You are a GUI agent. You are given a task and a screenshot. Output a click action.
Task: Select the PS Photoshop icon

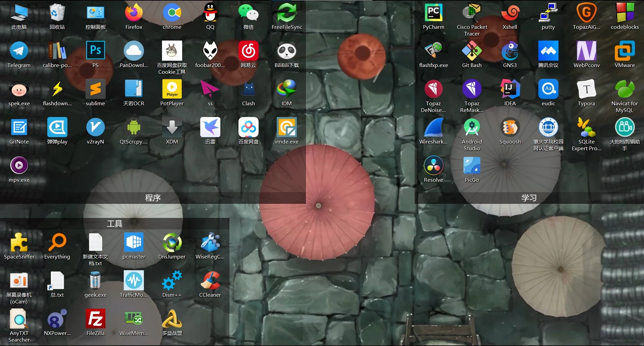(96, 51)
